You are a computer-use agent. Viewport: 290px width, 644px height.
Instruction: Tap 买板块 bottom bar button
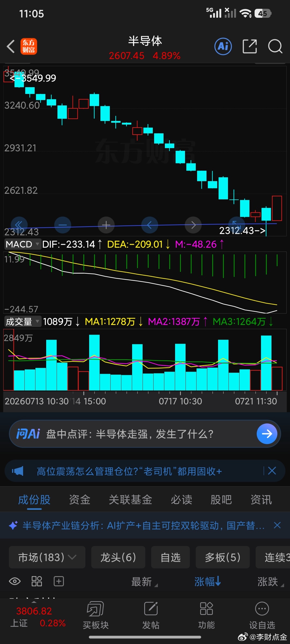(x=96, y=616)
